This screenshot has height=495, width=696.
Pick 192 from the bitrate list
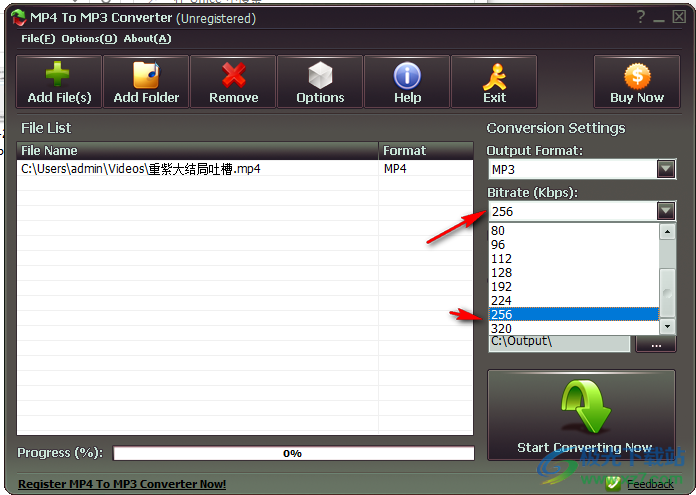click(573, 286)
